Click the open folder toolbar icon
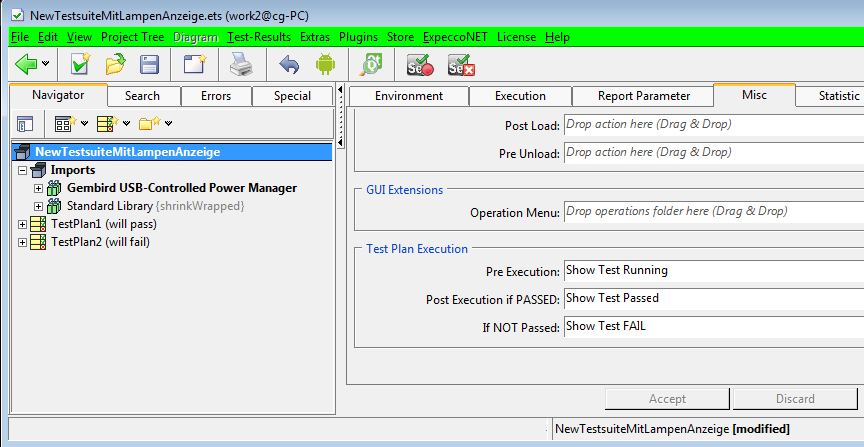The image size is (864, 447). click(x=115, y=65)
